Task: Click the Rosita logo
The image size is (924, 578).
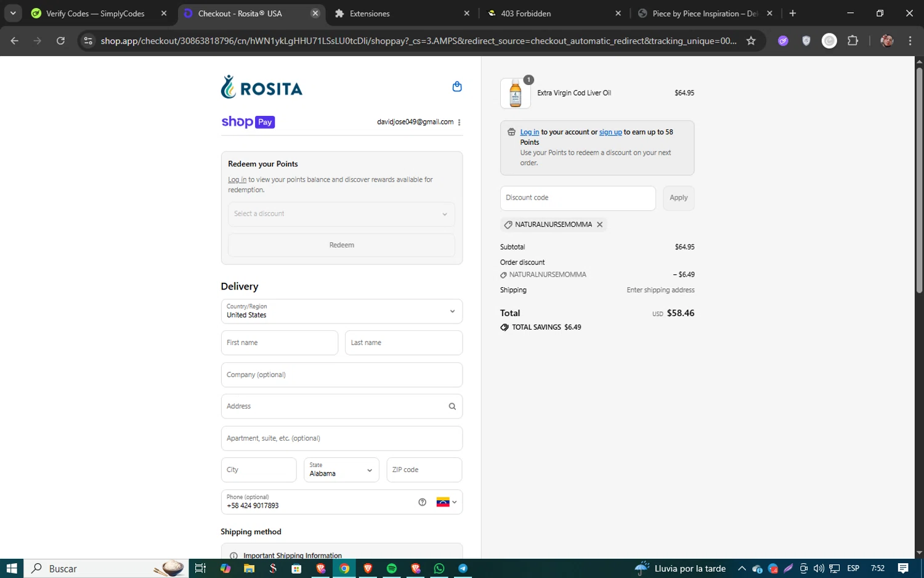Action: click(262, 87)
